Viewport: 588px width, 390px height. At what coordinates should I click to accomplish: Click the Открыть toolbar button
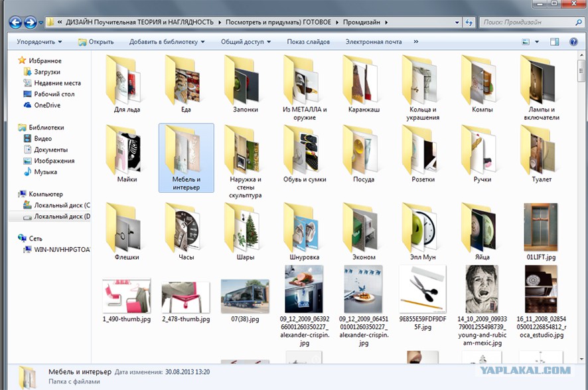point(96,42)
